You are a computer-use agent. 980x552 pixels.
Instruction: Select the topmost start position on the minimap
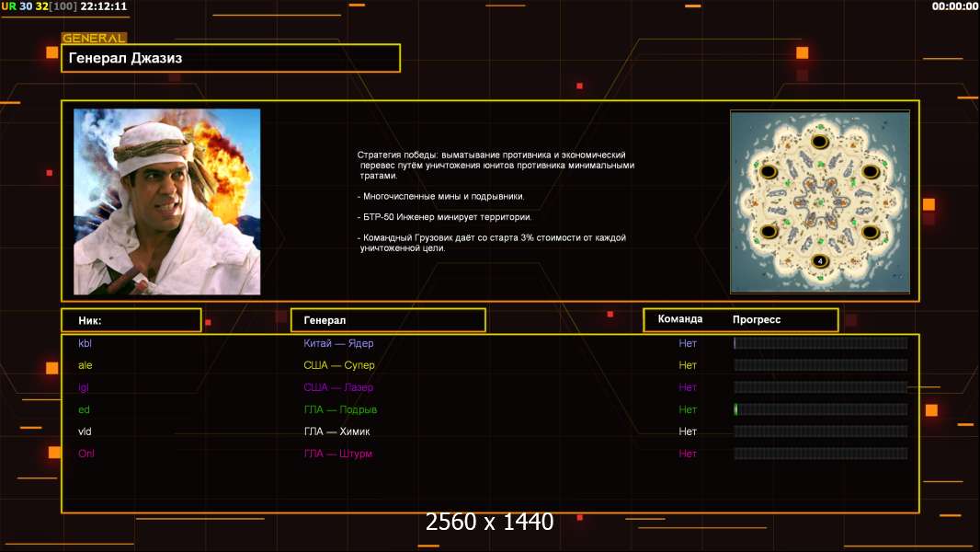pos(820,144)
